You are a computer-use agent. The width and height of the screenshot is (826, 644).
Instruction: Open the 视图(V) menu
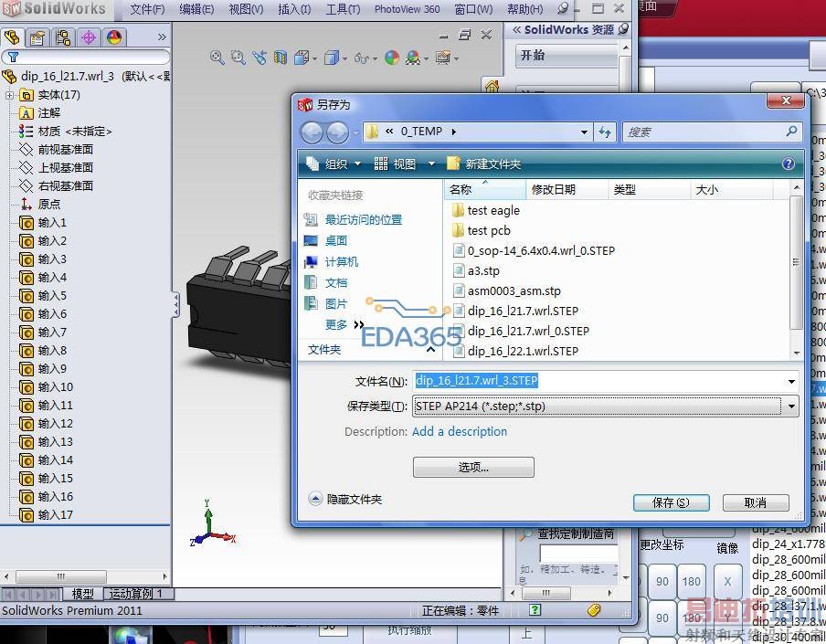click(x=246, y=9)
